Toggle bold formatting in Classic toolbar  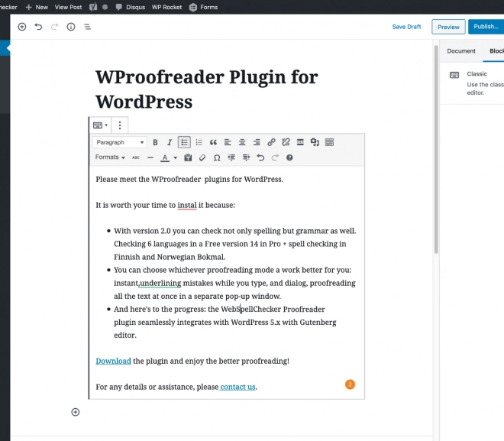point(155,142)
